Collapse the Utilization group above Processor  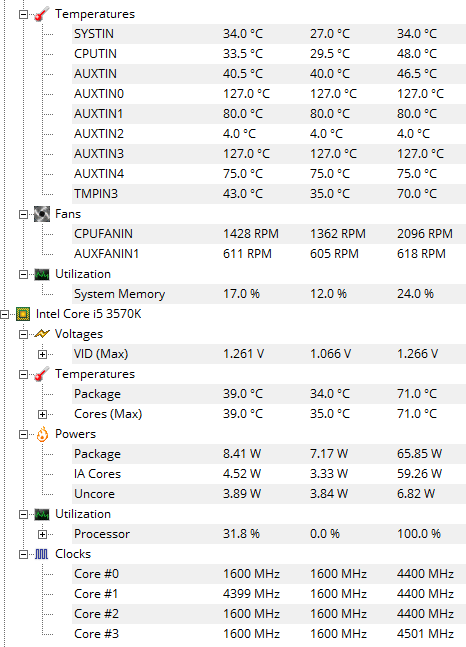[x=23, y=515]
